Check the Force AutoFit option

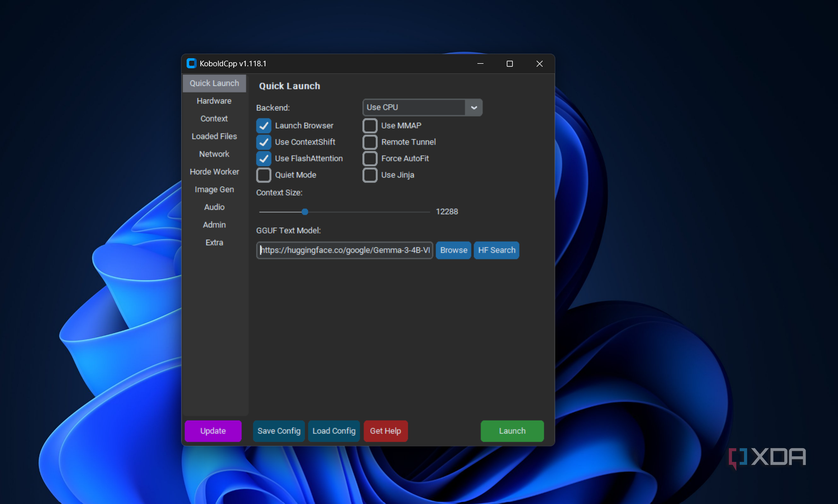pos(370,158)
